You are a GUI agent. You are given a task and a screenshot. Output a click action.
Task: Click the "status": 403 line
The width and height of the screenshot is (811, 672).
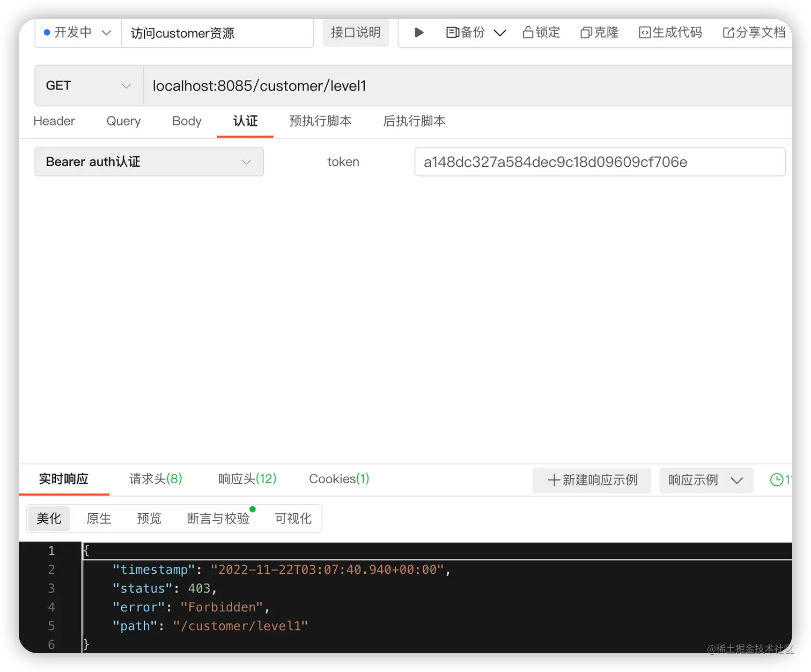pyautogui.click(x=164, y=588)
